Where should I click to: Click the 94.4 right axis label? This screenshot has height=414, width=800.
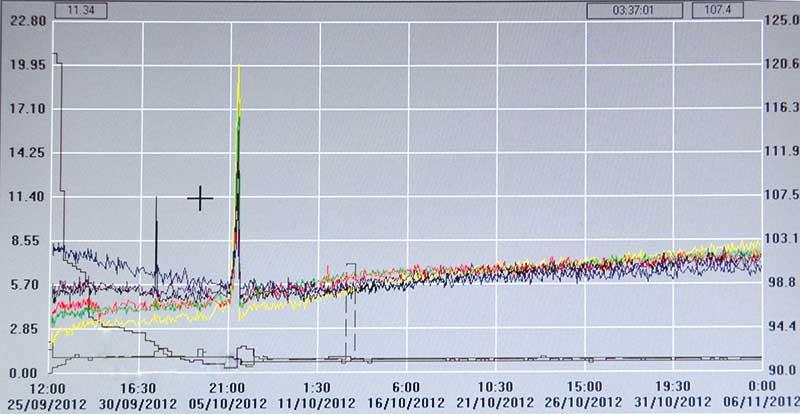(780, 326)
